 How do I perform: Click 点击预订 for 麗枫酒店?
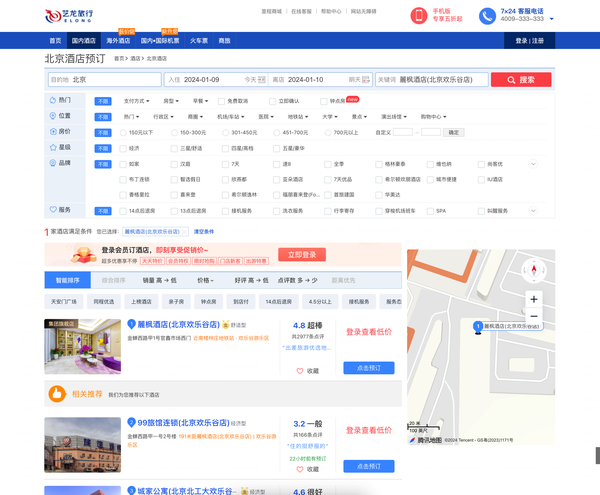(x=369, y=368)
